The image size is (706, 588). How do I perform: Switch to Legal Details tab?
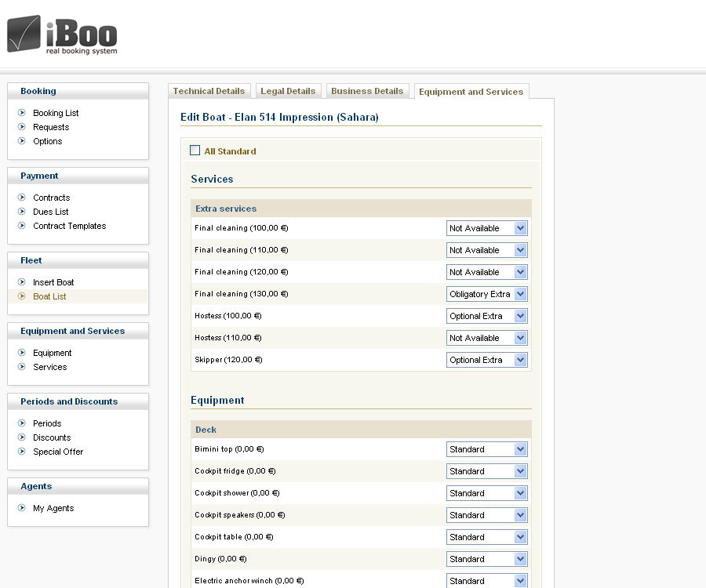[x=288, y=91]
